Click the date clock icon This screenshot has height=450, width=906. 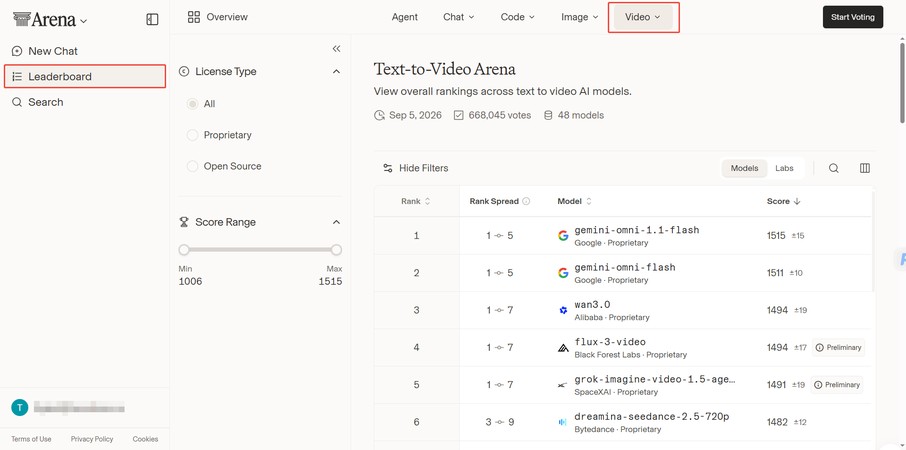[380, 116]
